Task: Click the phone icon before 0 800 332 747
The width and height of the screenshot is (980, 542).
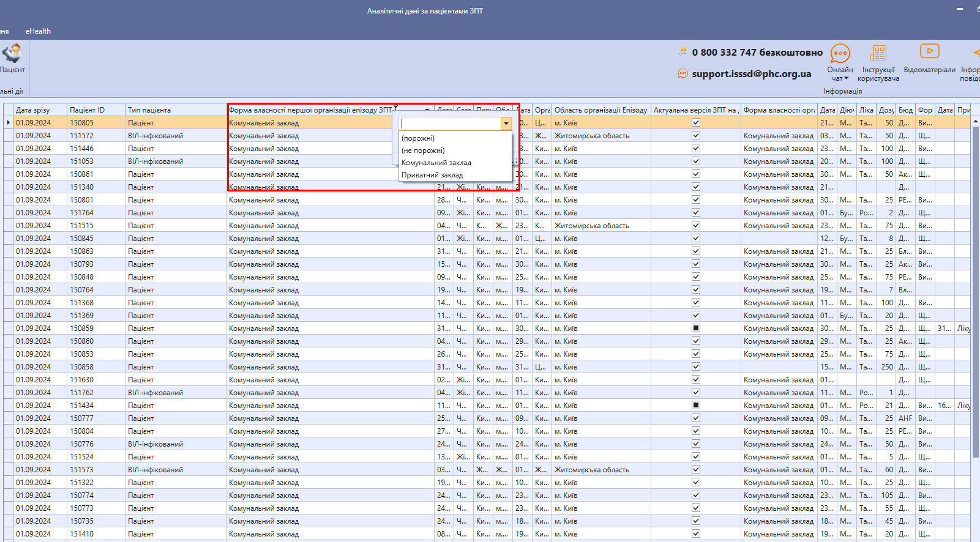Action: [683, 52]
